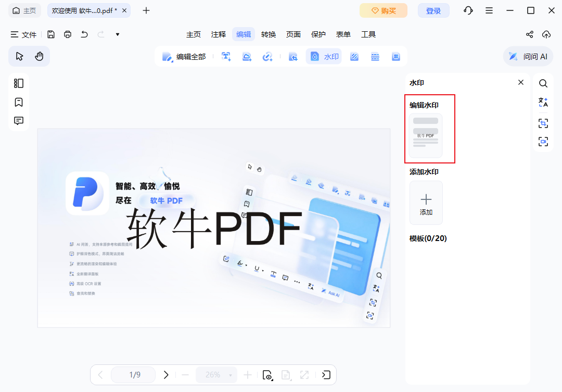Viewport: 562px width, 392px height.
Task: Click the translate icon in right sidebar
Action: [543, 102]
